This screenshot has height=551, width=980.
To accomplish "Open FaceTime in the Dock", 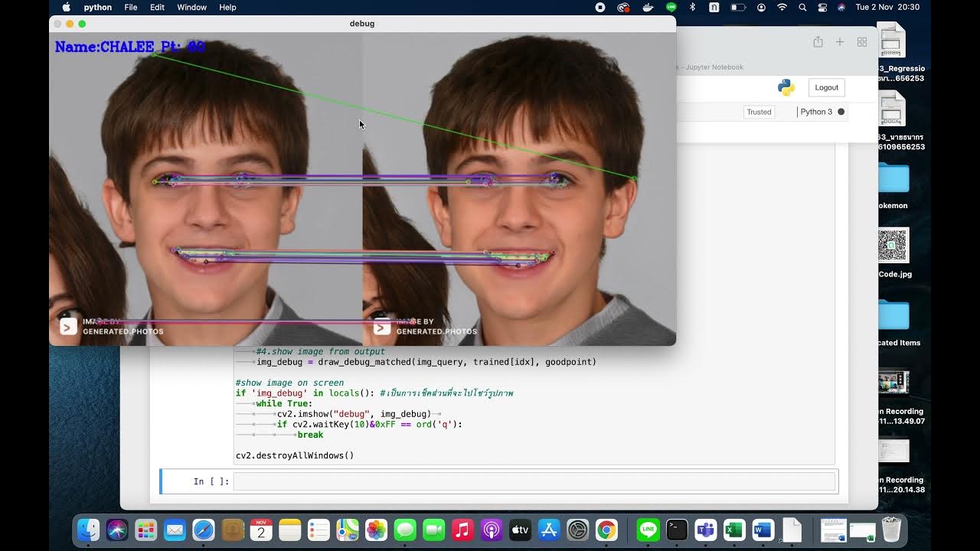I will [433, 530].
